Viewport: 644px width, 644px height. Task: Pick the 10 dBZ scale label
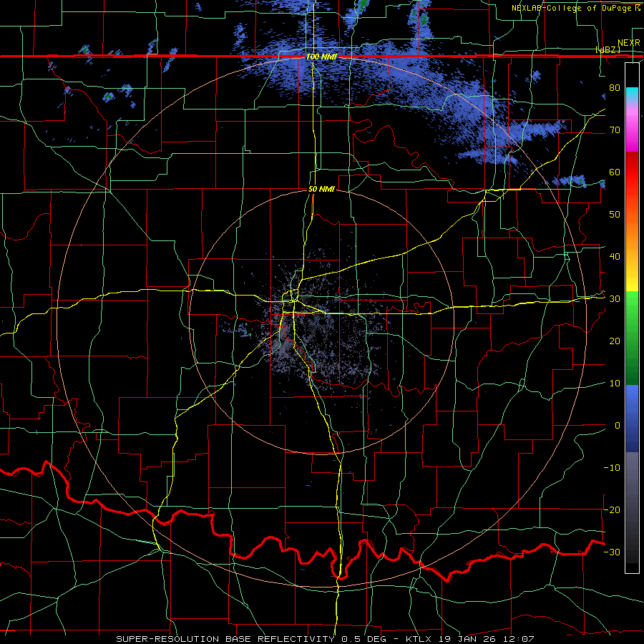(x=615, y=384)
